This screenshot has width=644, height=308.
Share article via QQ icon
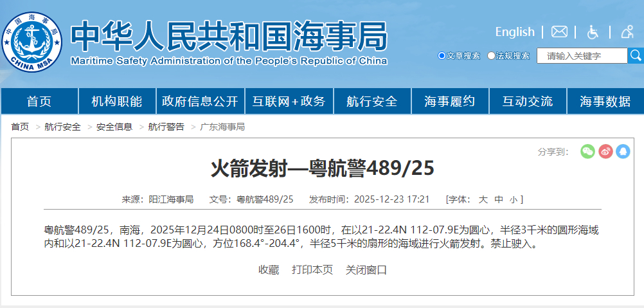(623, 151)
